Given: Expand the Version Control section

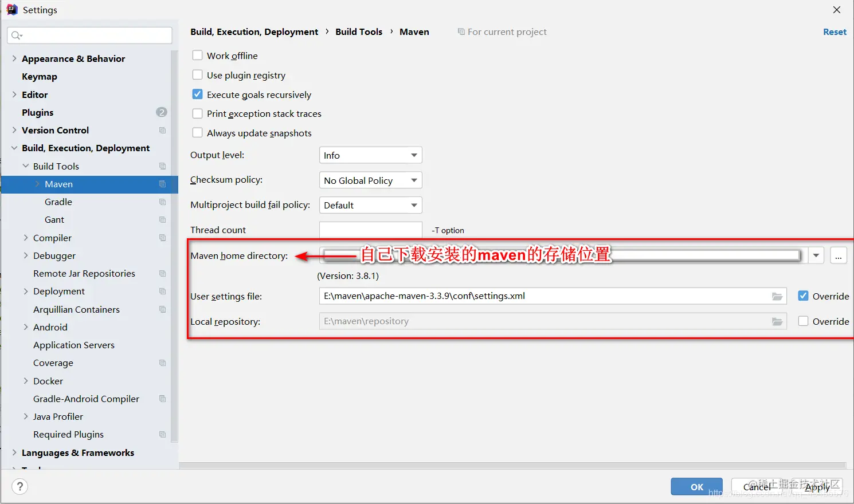Looking at the screenshot, I should click(x=14, y=131).
